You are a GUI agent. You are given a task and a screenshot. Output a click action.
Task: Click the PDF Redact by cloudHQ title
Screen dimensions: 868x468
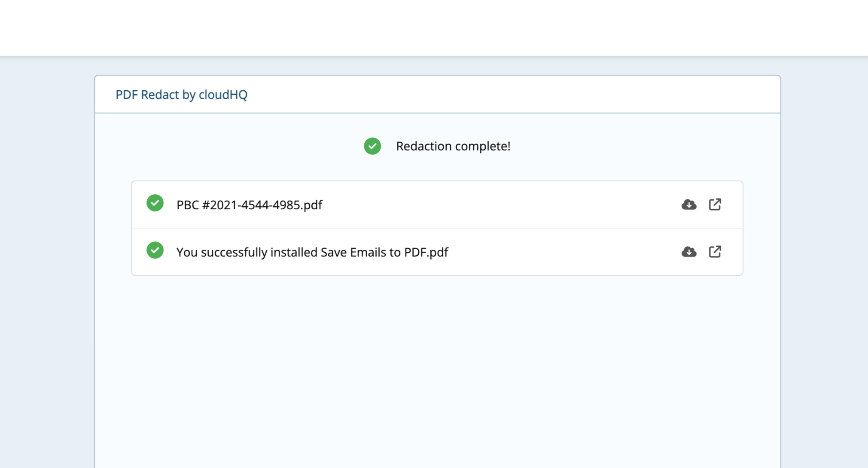coord(181,95)
